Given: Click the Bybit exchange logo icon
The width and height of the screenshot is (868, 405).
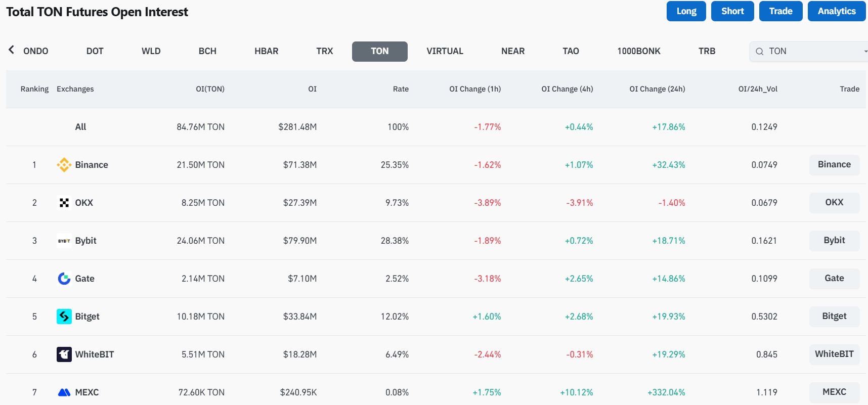Looking at the screenshot, I should (x=64, y=241).
